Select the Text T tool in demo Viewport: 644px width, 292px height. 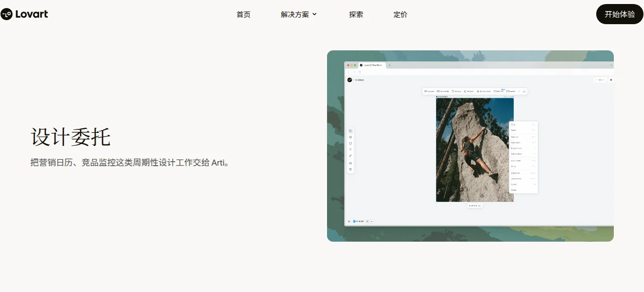(x=351, y=150)
